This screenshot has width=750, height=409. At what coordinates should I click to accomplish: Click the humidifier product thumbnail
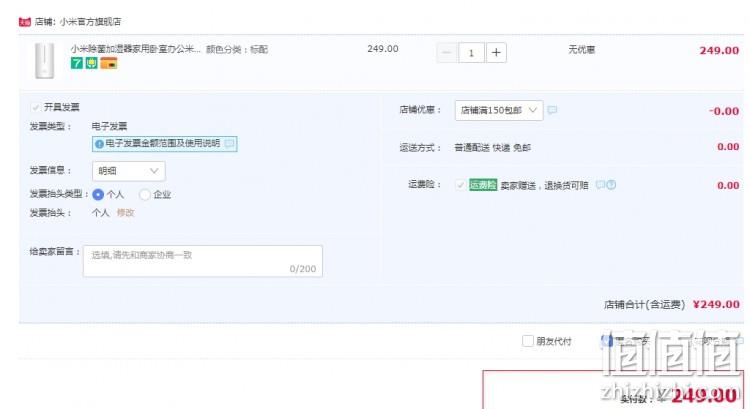click(x=44, y=61)
